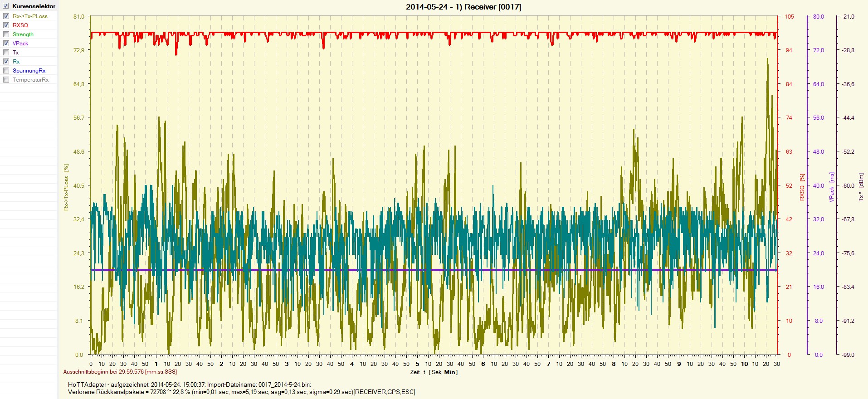The image size is (868, 399).
Task: Check the TemperaturRx curve checkbox
Action: click(x=6, y=80)
